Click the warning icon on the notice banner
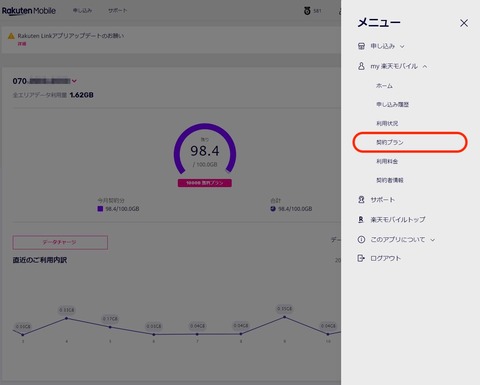The height and width of the screenshot is (385, 480). (11, 36)
